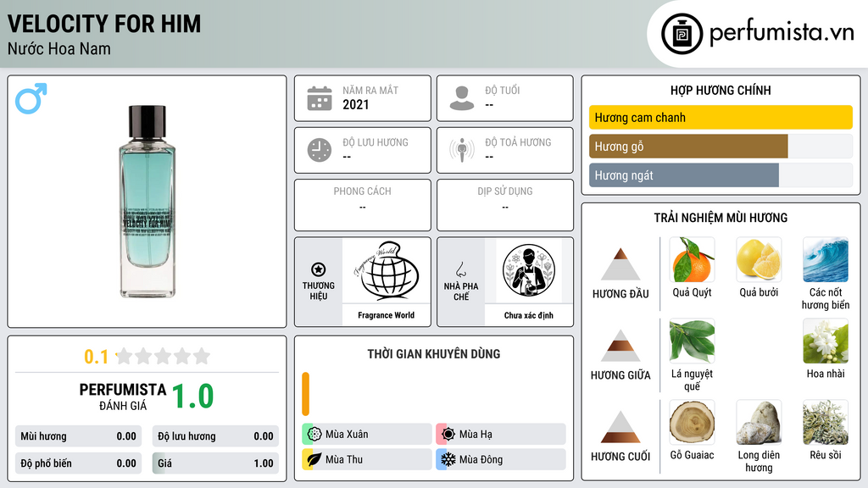Select the Mùa Đông season chip
Viewport: 868px width, 488px height.
[501, 459]
